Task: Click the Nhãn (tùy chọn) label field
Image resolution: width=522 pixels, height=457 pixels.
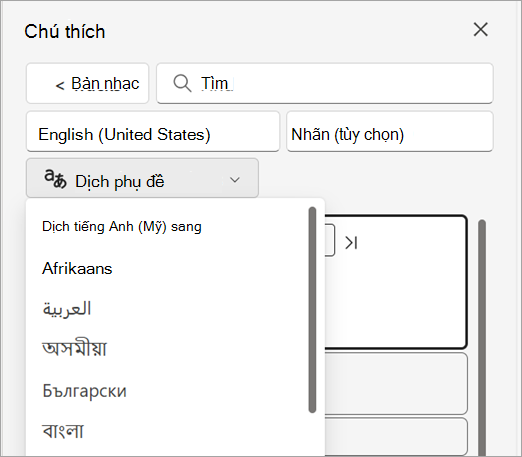Action: [x=390, y=131]
